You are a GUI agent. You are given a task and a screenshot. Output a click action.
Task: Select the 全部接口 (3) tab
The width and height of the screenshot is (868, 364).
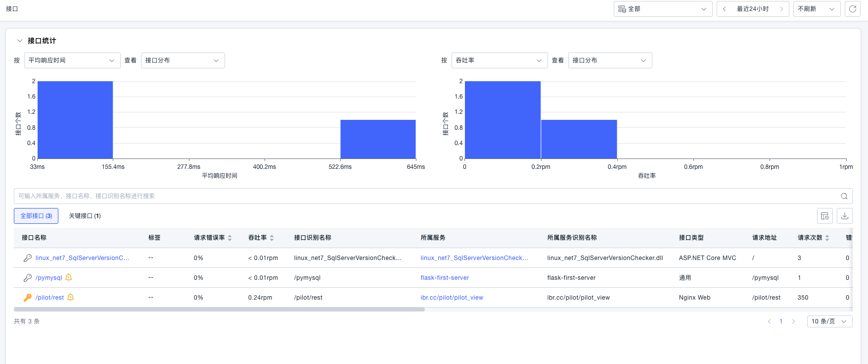[36, 216]
